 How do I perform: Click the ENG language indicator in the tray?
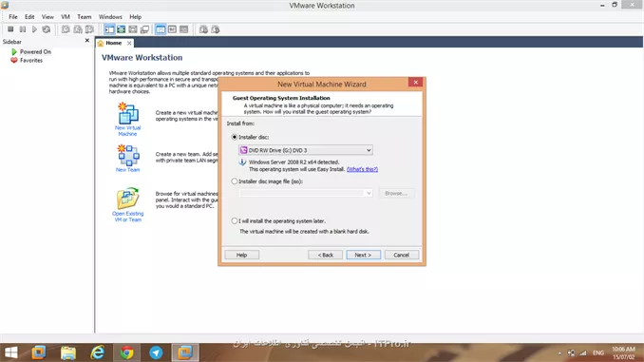point(598,352)
